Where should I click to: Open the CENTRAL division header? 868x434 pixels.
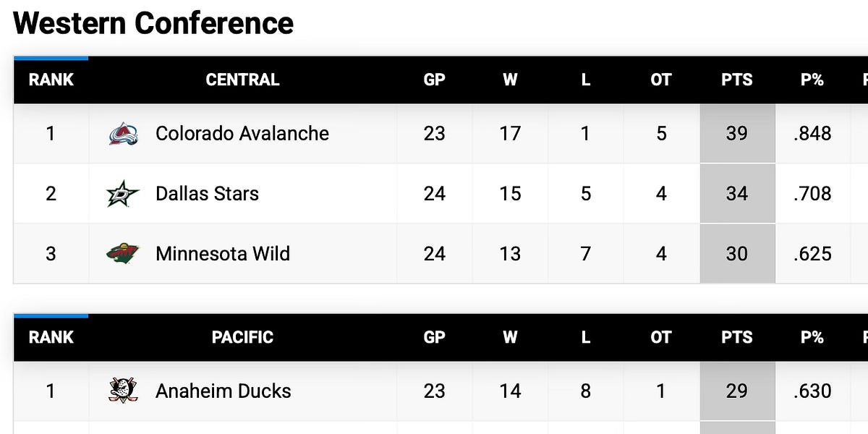point(243,80)
